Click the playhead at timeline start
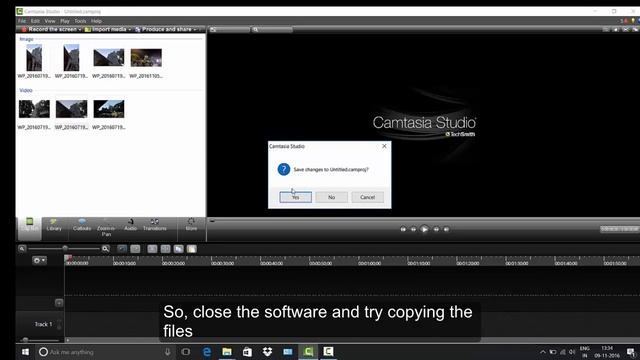The height and width of the screenshot is (360, 640). coord(68,258)
